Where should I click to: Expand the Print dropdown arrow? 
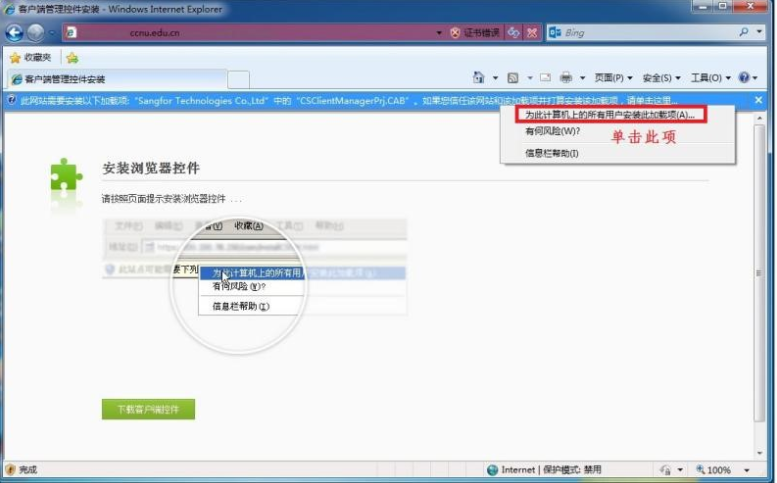pyautogui.click(x=582, y=78)
